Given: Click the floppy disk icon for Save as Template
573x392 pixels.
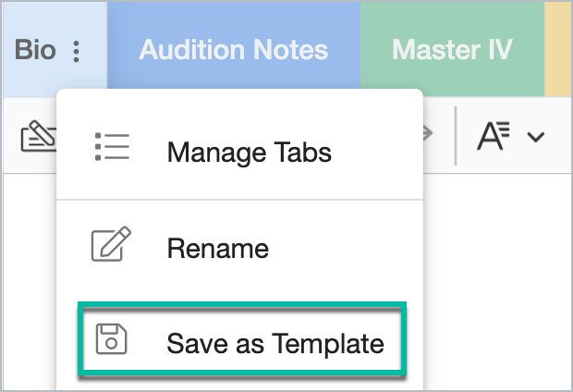Looking at the screenshot, I should coord(112,339).
